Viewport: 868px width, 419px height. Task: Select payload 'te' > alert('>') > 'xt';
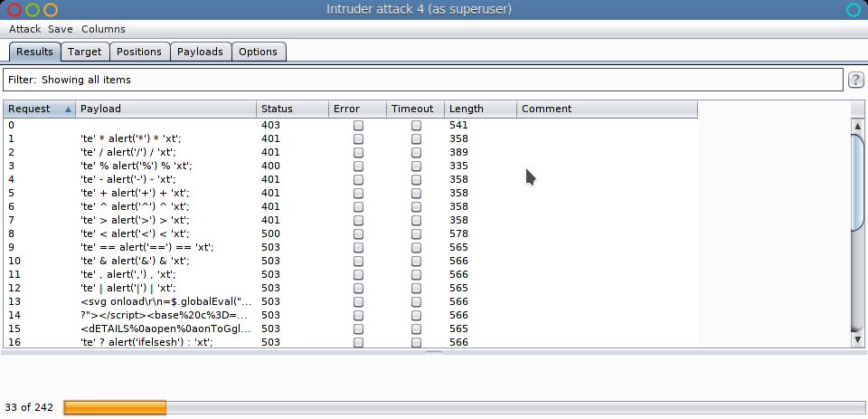point(135,220)
